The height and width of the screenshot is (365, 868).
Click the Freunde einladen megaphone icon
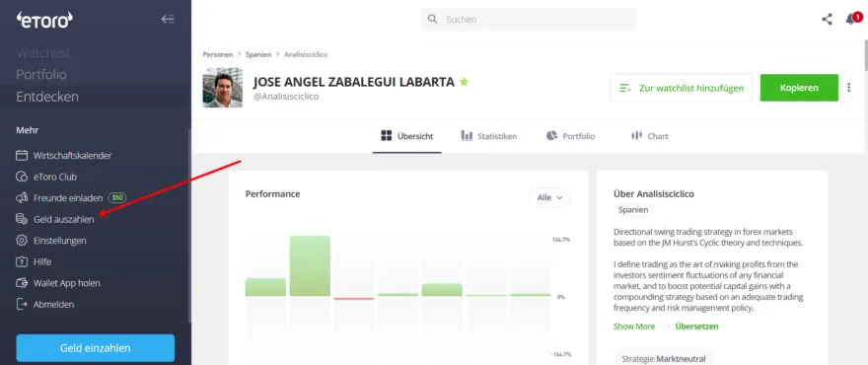pyautogui.click(x=22, y=197)
